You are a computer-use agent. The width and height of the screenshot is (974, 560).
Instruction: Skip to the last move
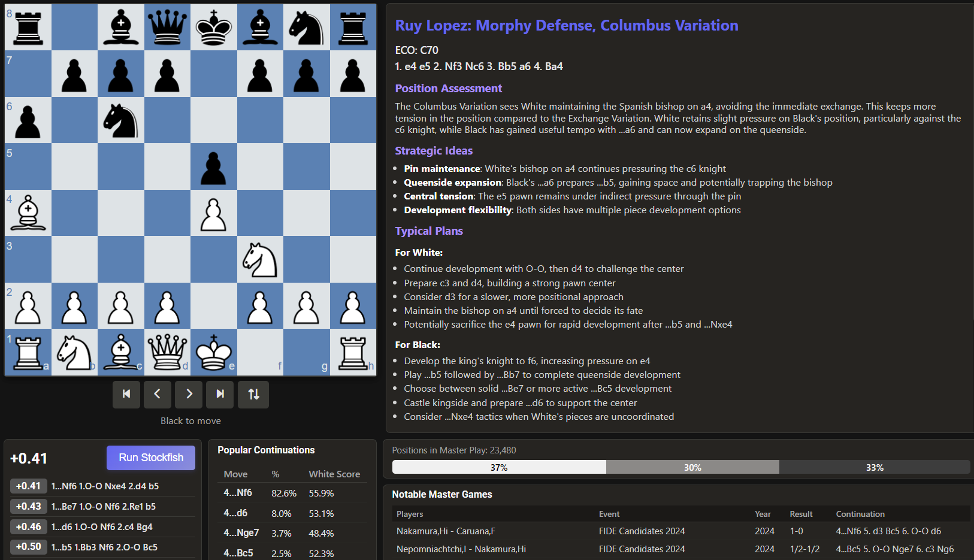pos(220,394)
